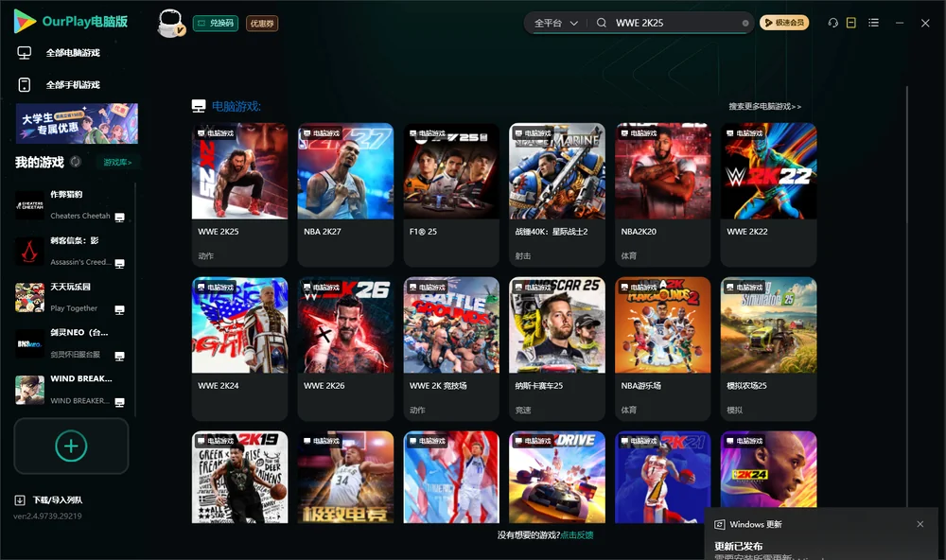This screenshot has height=560, width=946.
Task: Click the search magnifier icon
Action: (x=602, y=23)
